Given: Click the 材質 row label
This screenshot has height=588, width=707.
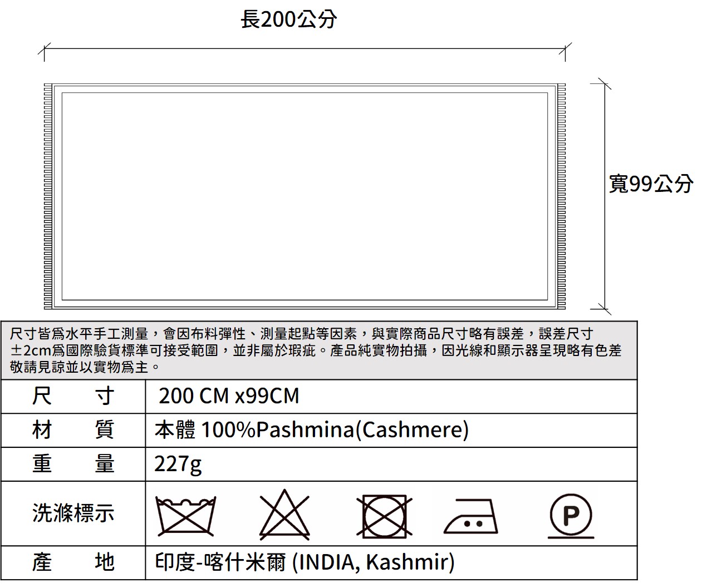Looking at the screenshot, I should coord(73,430).
